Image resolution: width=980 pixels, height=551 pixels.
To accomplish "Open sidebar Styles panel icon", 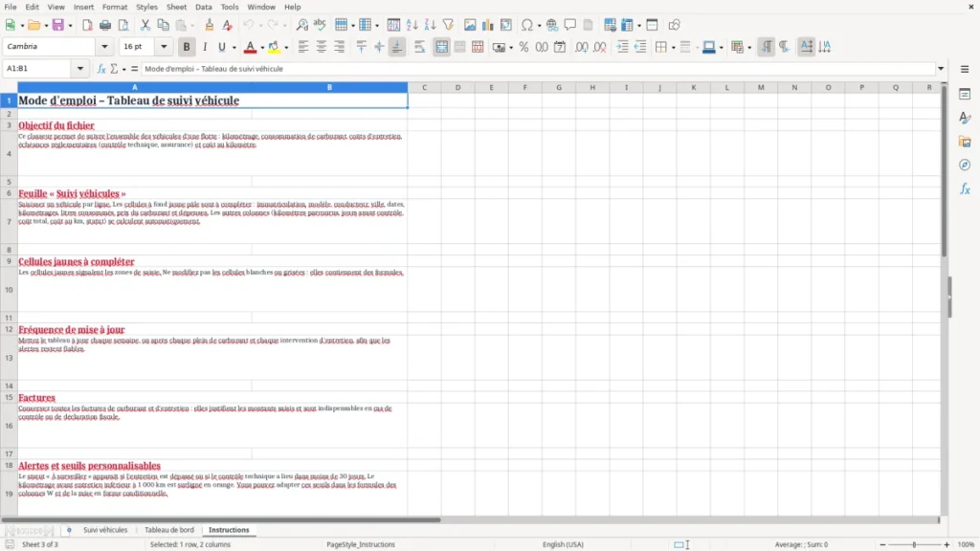I will [965, 118].
